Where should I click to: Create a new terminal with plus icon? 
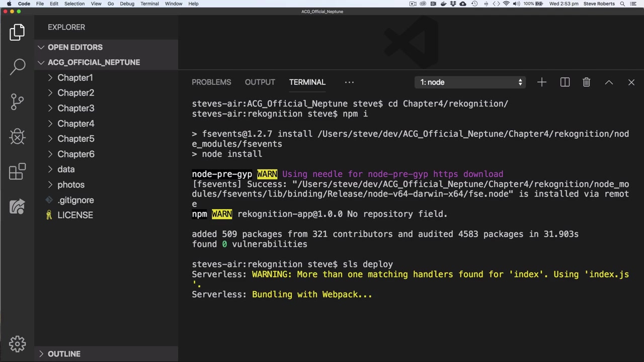541,82
